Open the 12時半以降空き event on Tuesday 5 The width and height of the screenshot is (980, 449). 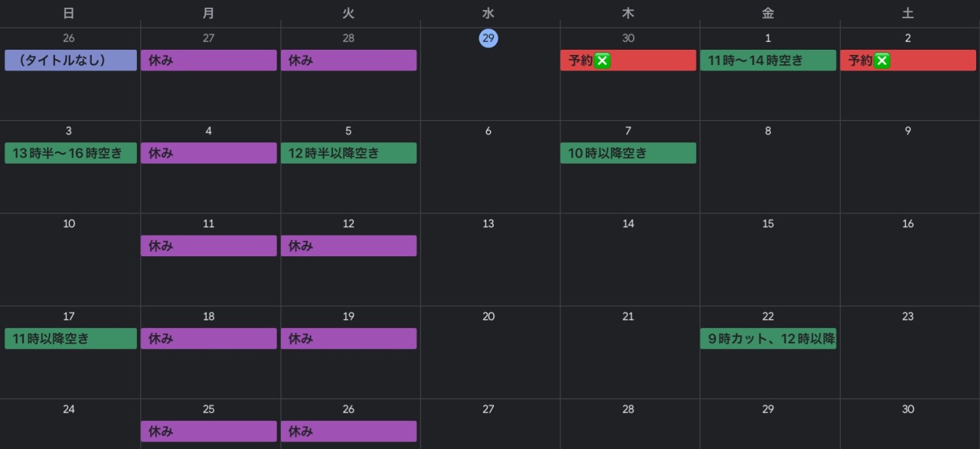click(348, 153)
